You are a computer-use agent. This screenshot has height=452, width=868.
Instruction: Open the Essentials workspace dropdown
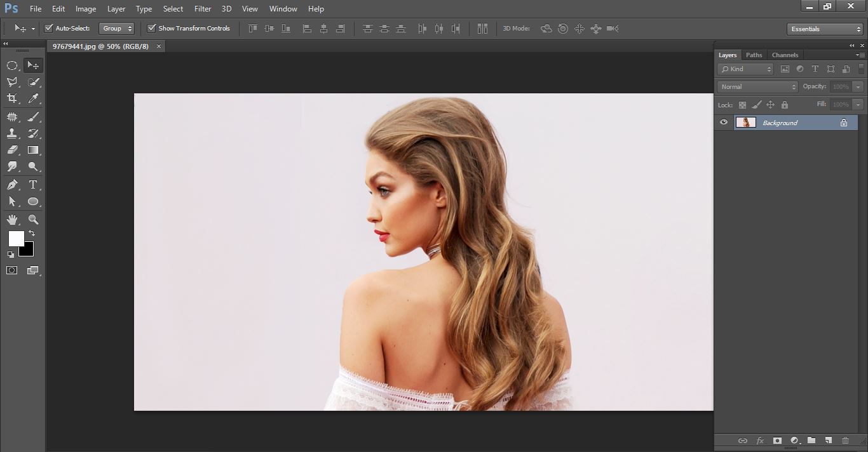pos(824,29)
